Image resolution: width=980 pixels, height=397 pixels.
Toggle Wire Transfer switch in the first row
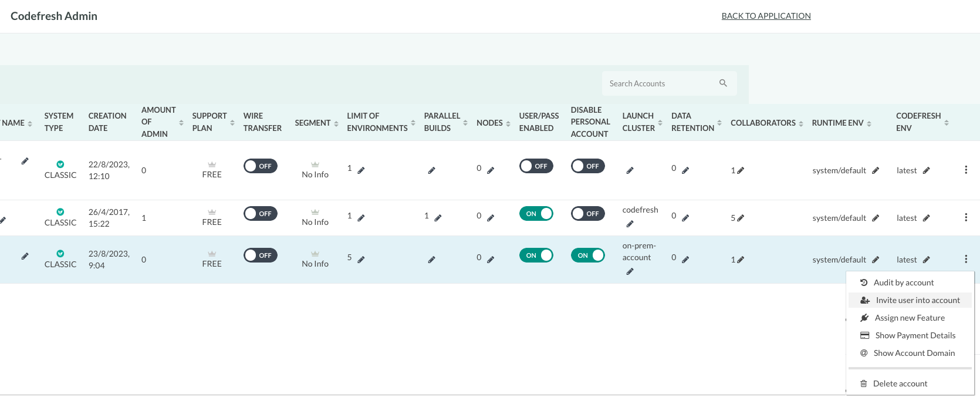pos(261,166)
